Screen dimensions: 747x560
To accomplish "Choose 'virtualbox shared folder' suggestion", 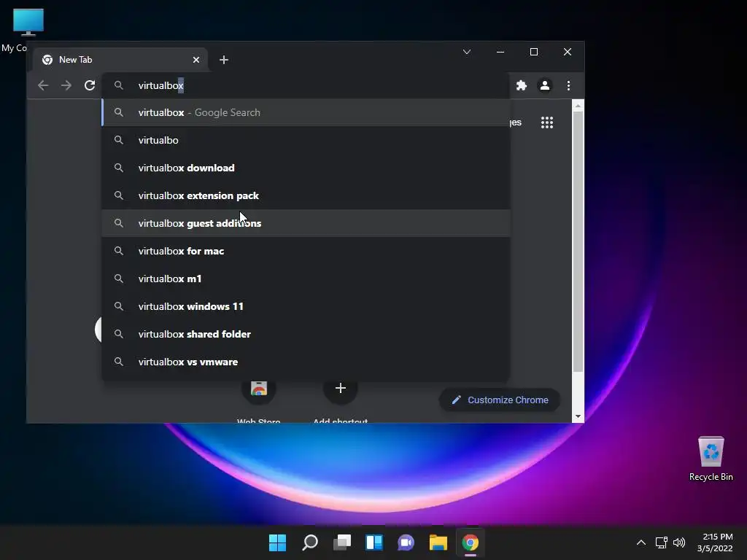I will pos(306,334).
